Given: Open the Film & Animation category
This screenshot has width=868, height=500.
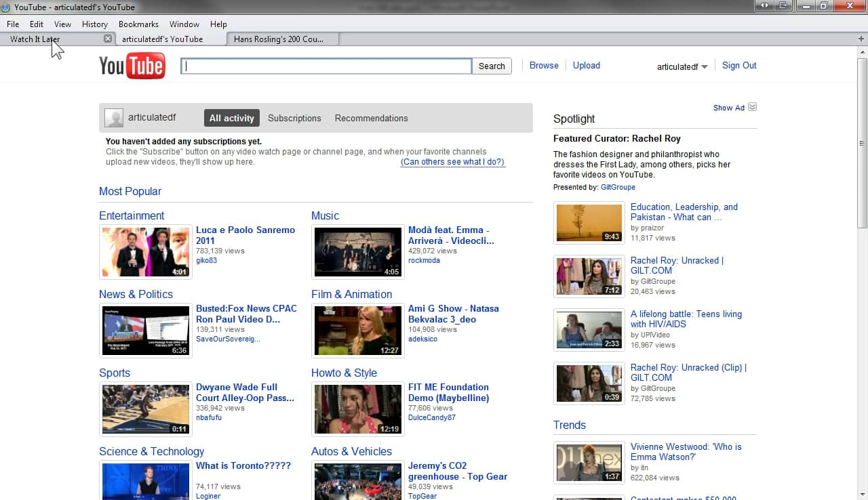Looking at the screenshot, I should [x=351, y=294].
